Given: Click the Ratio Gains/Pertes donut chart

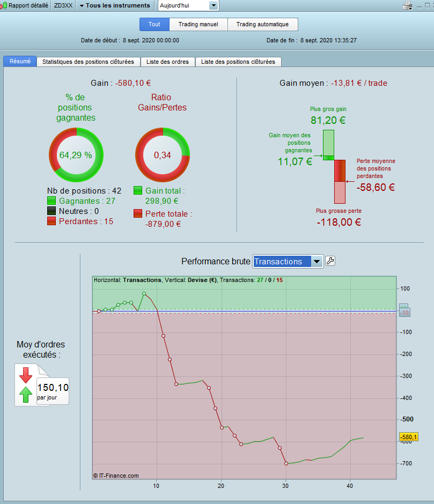Looking at the screenshot, I should [x=163, y=155].
